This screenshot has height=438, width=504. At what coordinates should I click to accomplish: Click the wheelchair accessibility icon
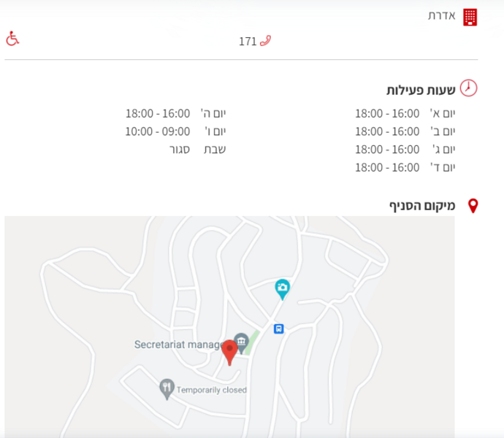(x=12, y=39)
